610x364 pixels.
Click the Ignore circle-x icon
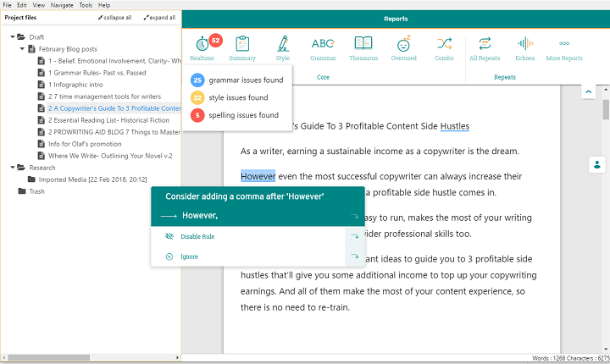coord(169,256)
